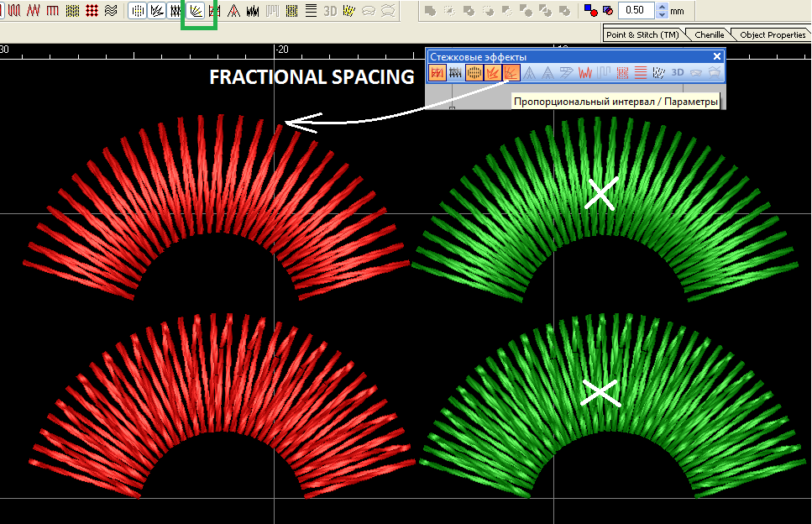Viewport: 812px width, 524px height.
Task: Close the Стежковые эффекты floating panel
Action: [x=716, y=56]
